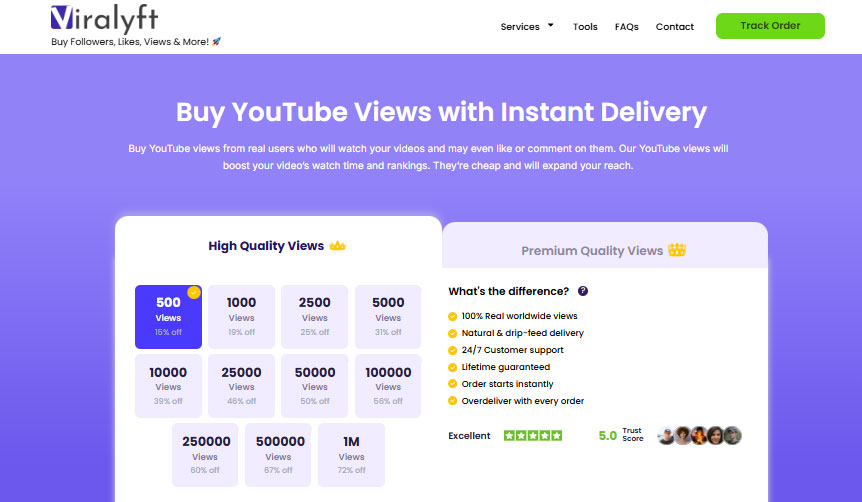
Task: Open the Services dropdown menu
Action: pyautogui.click(x=527, y=26)
